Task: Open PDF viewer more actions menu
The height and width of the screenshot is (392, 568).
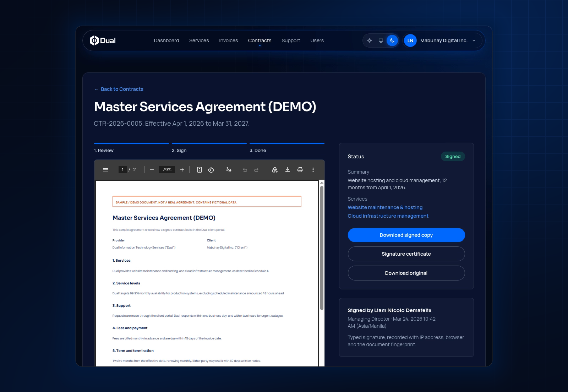Action: point(313,170)
